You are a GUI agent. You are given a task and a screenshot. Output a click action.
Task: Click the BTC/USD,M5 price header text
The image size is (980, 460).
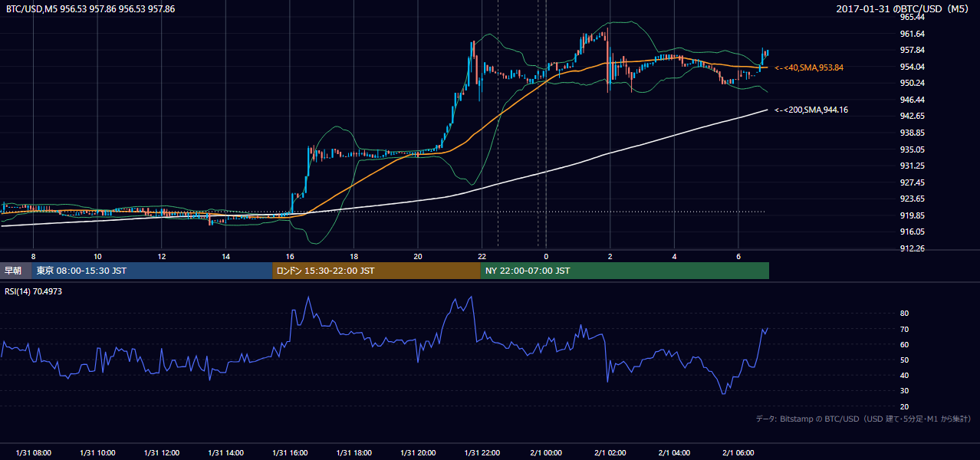click(90, 9)
